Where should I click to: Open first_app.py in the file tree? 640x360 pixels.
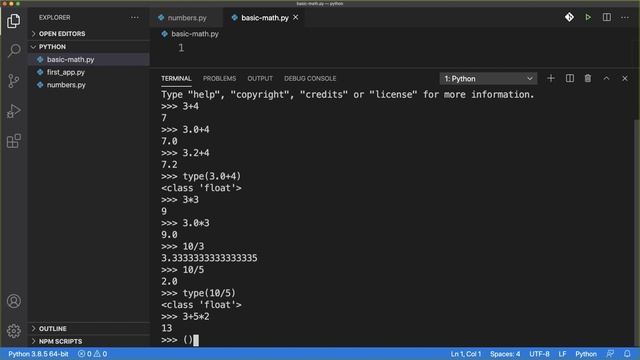[89, 72]
